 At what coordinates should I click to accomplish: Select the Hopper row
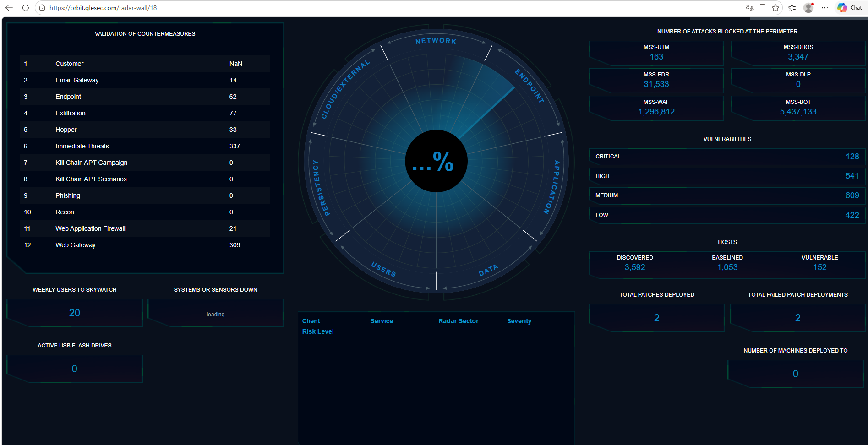coord(145,130)
